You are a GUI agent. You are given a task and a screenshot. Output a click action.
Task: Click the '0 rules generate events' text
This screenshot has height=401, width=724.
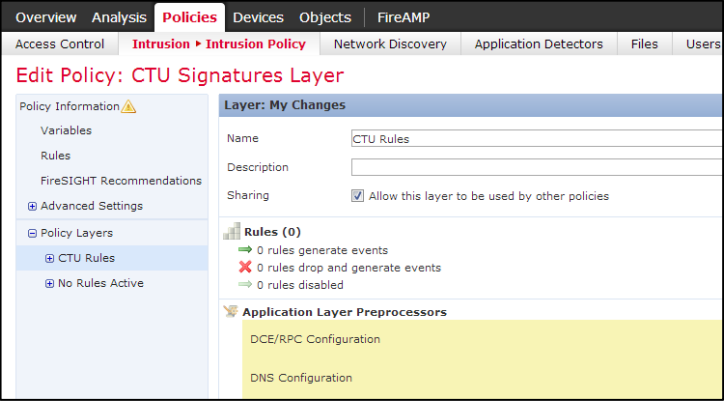point(322,250)
